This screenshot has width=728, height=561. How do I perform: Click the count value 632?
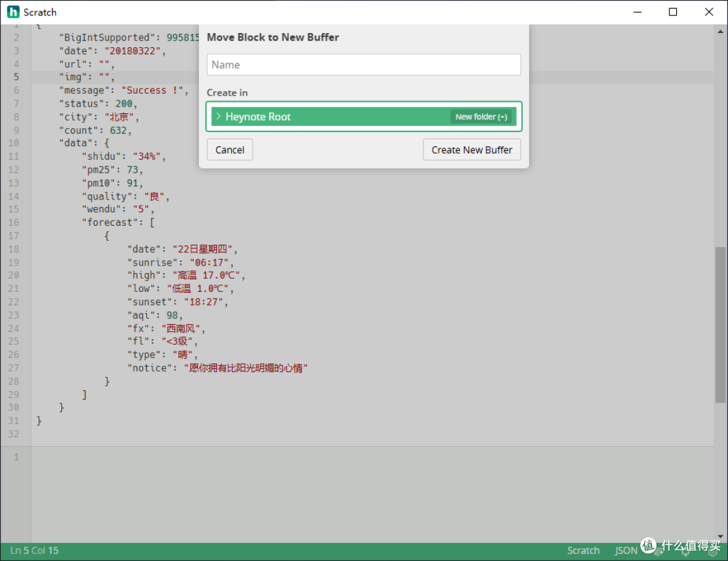tap(119, 131)
